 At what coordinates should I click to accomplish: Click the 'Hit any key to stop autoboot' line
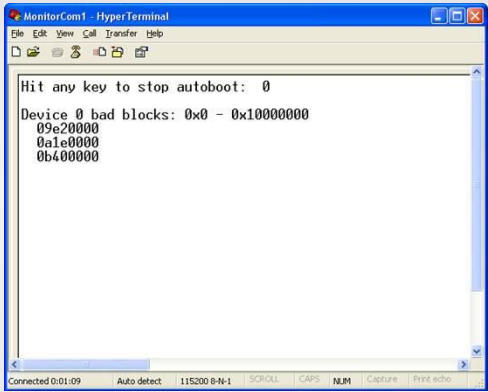coord(145,87)
